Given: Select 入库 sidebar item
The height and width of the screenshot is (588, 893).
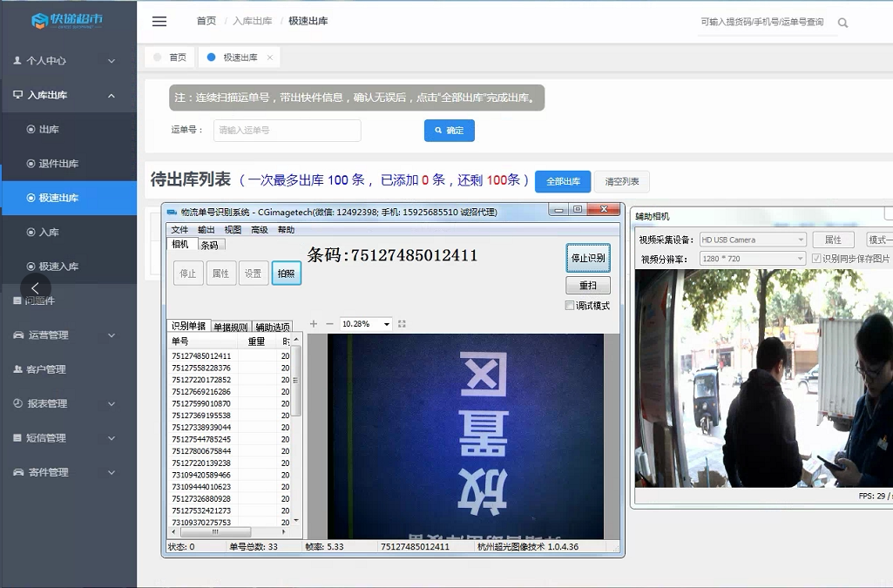Looking at the screenshot, I should tap(68, 233).
